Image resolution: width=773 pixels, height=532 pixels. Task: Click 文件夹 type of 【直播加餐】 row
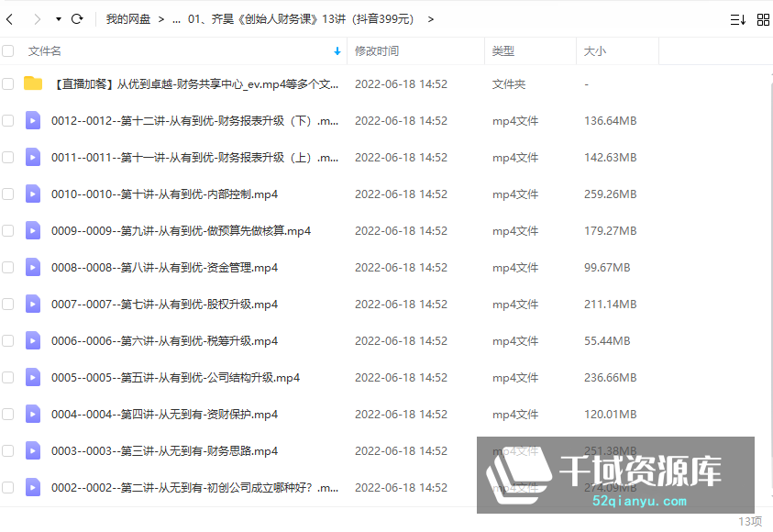point(509,84)
